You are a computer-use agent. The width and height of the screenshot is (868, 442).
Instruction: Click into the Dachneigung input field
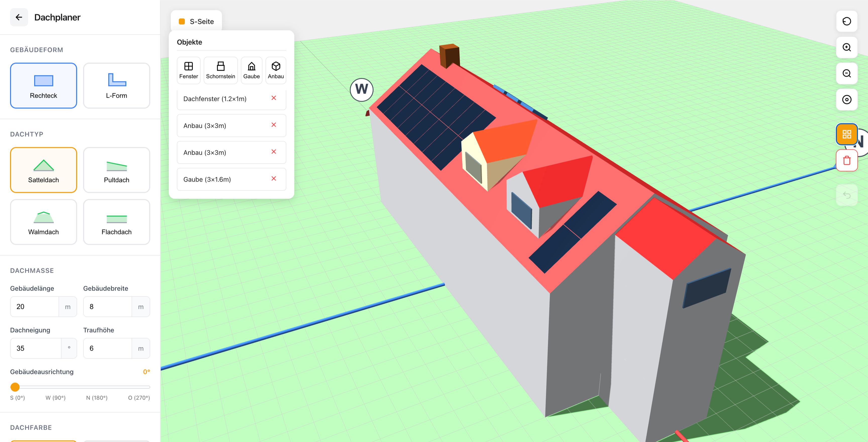click(36, 348)
